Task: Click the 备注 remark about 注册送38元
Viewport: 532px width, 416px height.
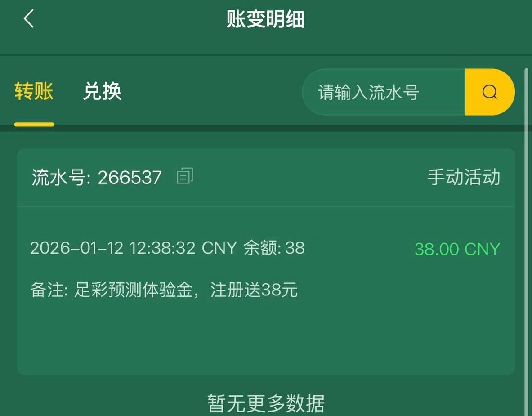Action: (x=164, y=290)
